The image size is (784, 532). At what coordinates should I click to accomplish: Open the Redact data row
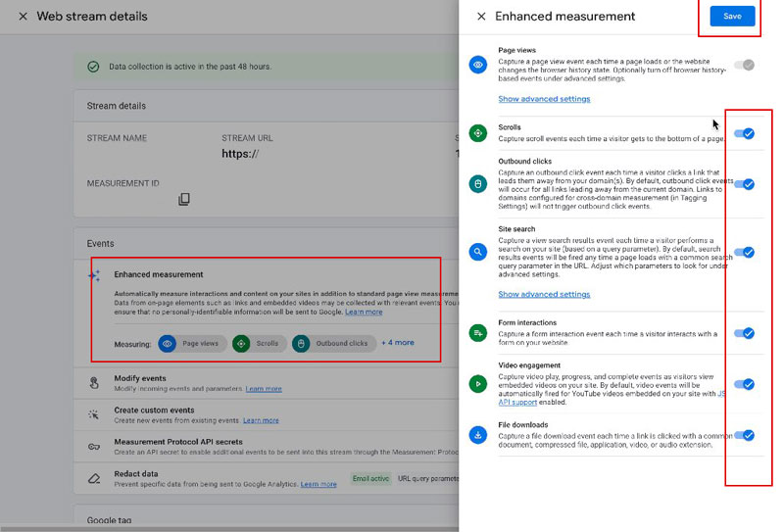pos(266,478)
